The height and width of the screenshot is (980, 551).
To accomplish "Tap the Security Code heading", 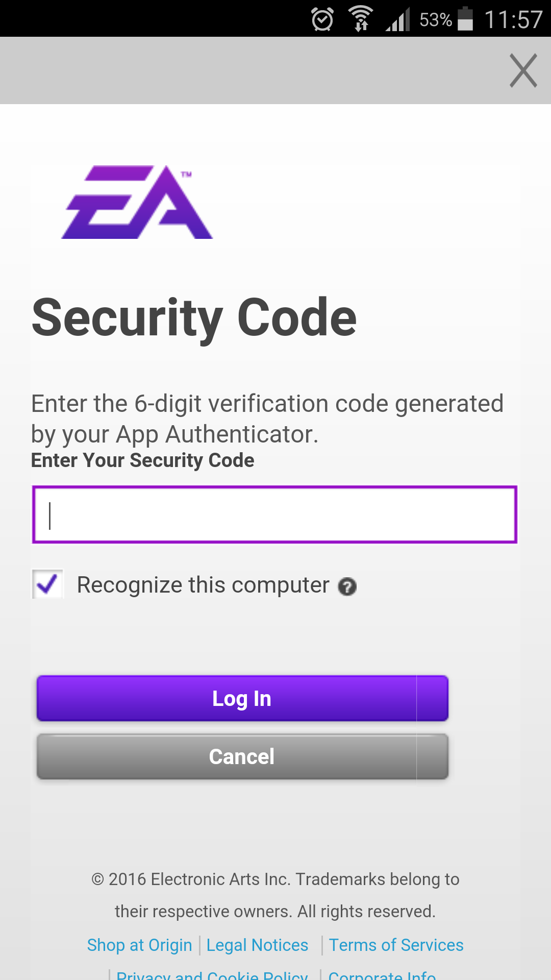I will pos(194,318).
